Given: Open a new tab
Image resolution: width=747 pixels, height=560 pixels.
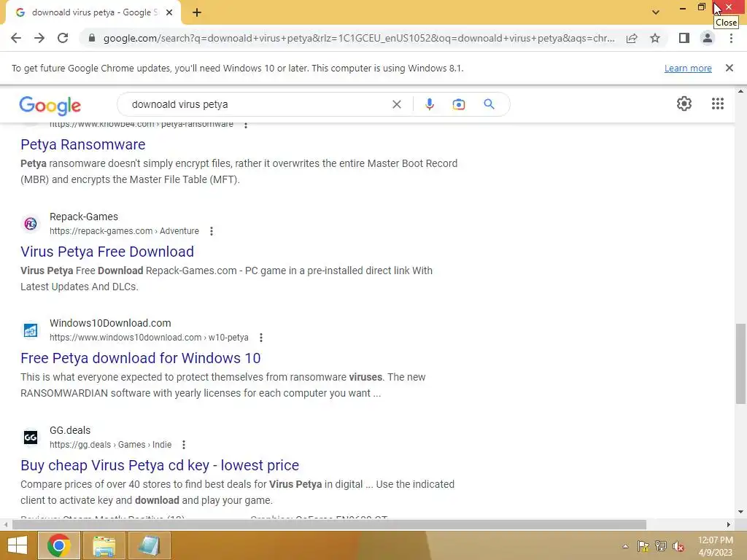Looking at the screenshot, I should point(197,13).
